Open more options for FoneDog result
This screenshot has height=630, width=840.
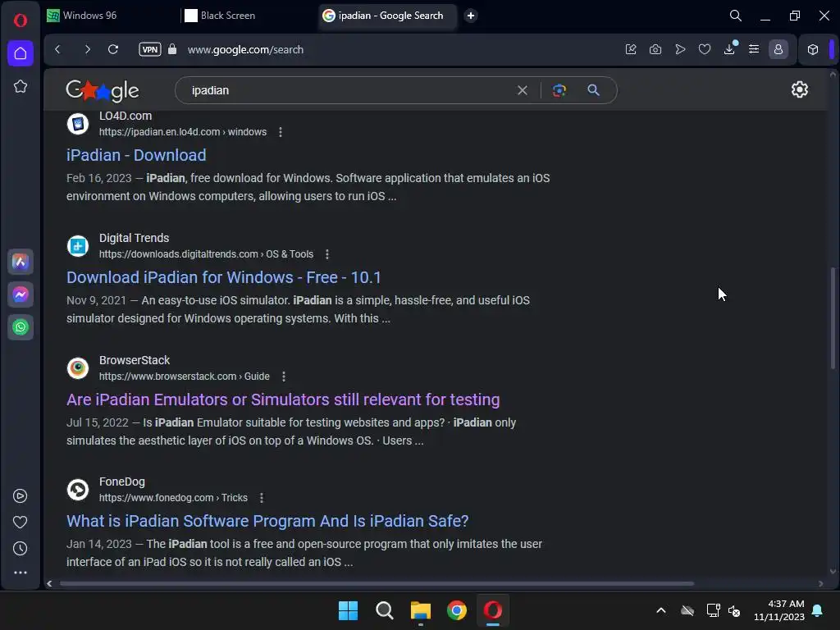tap(262, 498)
